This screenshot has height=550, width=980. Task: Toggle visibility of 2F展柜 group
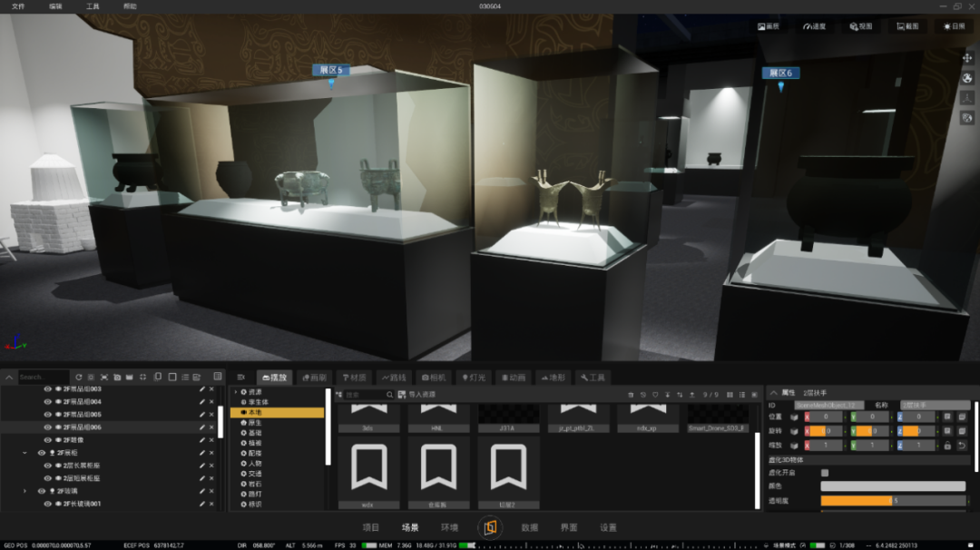pyautogui.click(x=41, y=453)
